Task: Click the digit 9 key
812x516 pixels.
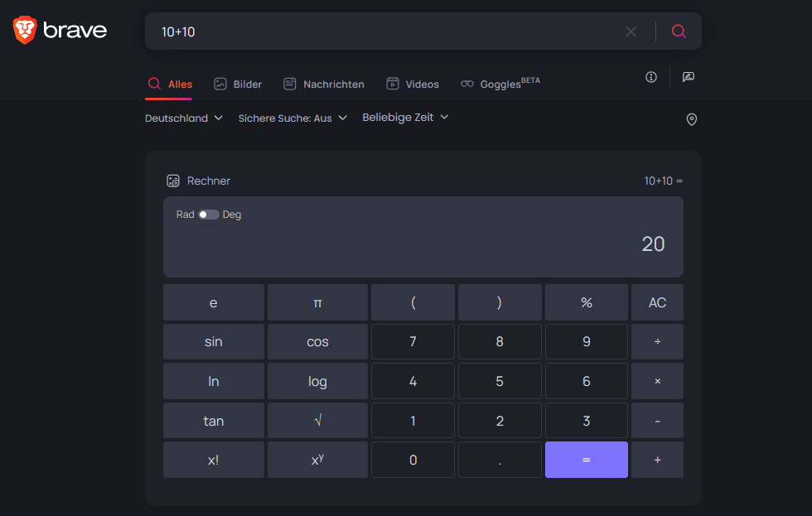Action: pos(587,341)
